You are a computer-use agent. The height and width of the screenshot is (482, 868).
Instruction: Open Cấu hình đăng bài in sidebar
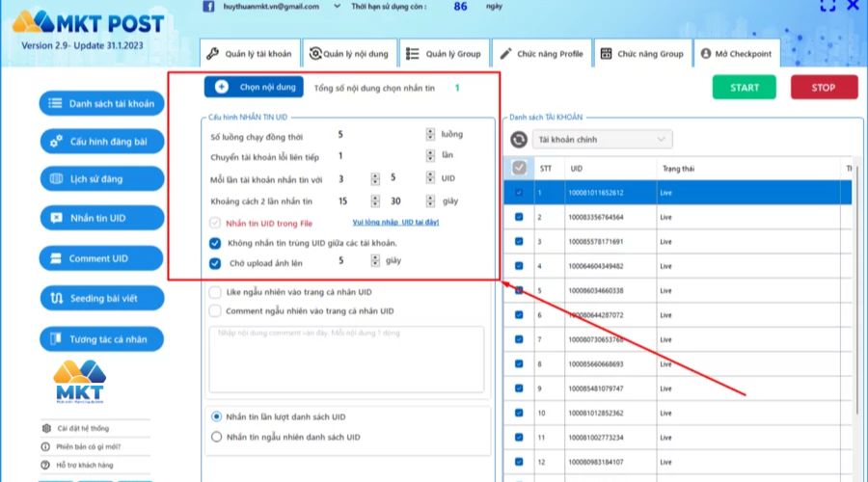[x=102, y=142]
